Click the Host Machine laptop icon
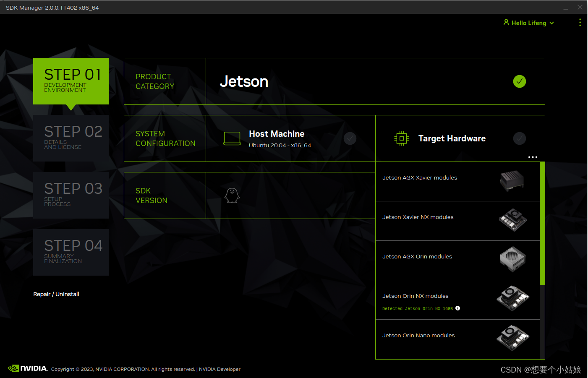The height and width of the screenshot is (378, 588). 232,138
